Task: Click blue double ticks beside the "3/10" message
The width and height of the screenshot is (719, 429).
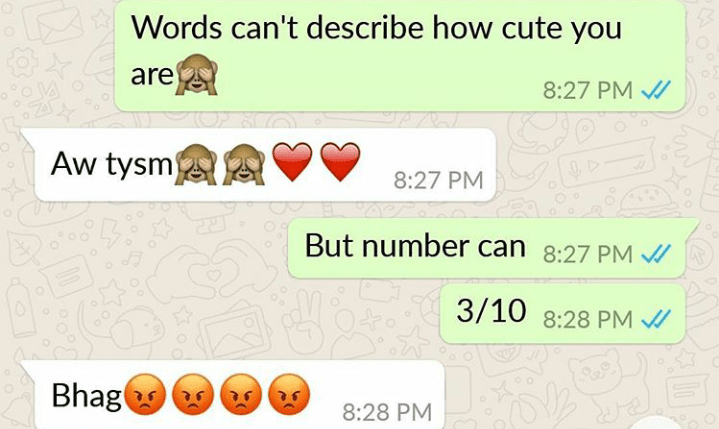Action: pos(656,319)
